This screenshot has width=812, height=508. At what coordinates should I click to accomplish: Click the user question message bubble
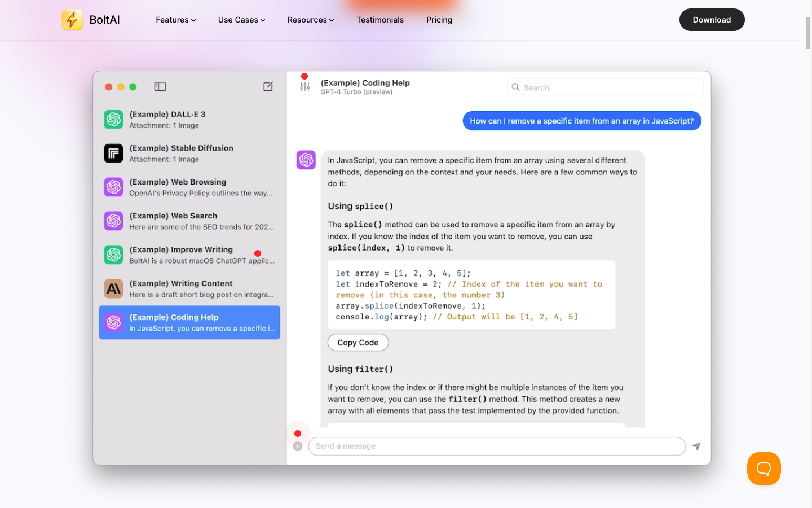582,121
